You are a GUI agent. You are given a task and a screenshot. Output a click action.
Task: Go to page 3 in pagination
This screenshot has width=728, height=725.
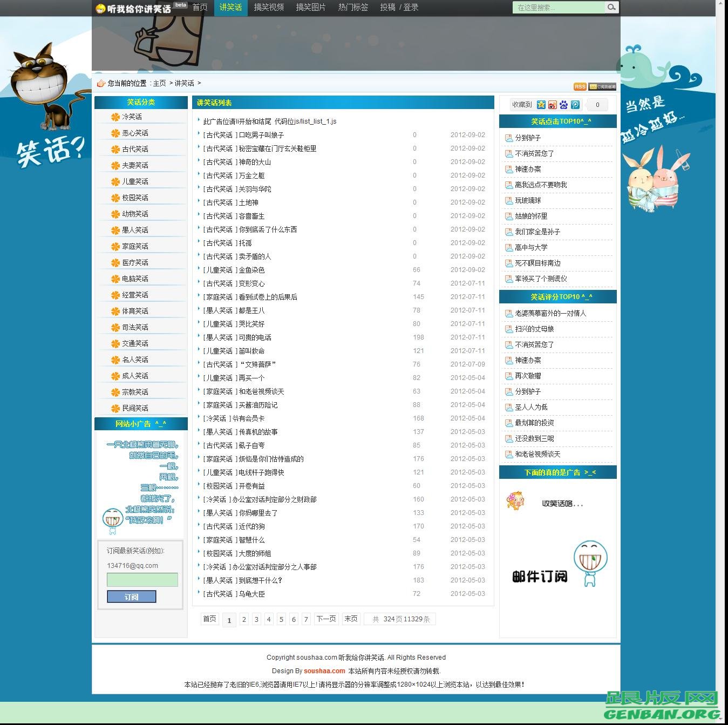point(256,619)
